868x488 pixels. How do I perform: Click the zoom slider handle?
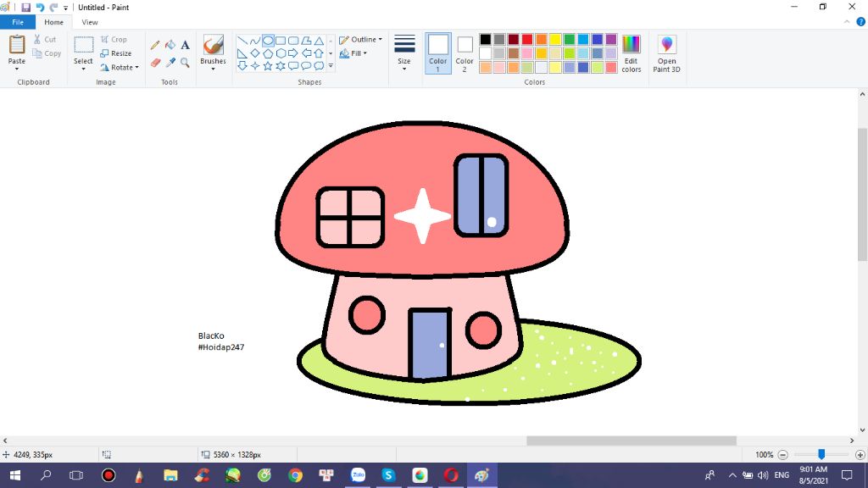[821, 454]
